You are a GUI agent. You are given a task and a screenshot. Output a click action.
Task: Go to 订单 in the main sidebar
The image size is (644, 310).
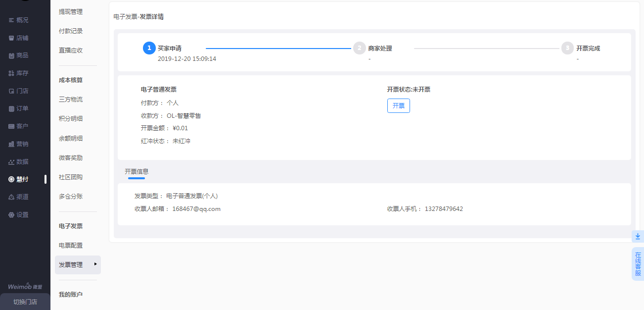(x=22, y=109)
